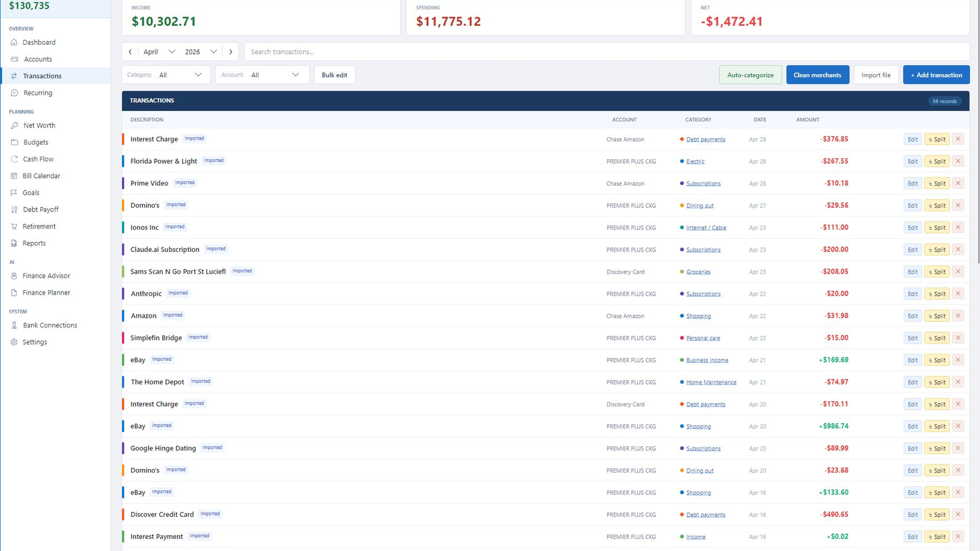Navigate to Debt Payoff page
This screenshot has width=980, height=551.
(x=55, y=209)
